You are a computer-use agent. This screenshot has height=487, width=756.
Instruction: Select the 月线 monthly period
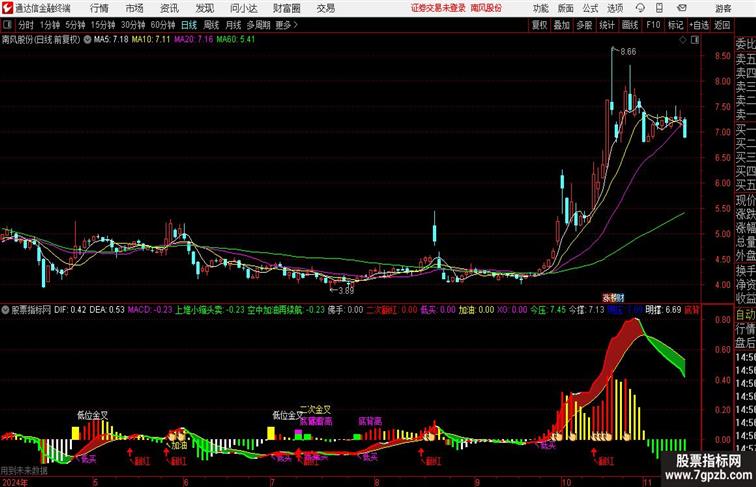click(x=233, y=25)
